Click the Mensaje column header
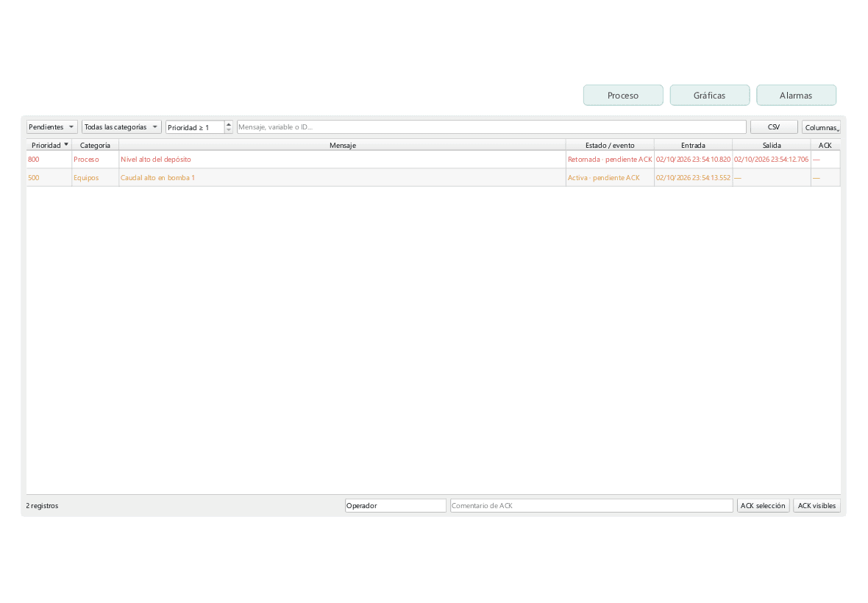 343,145
